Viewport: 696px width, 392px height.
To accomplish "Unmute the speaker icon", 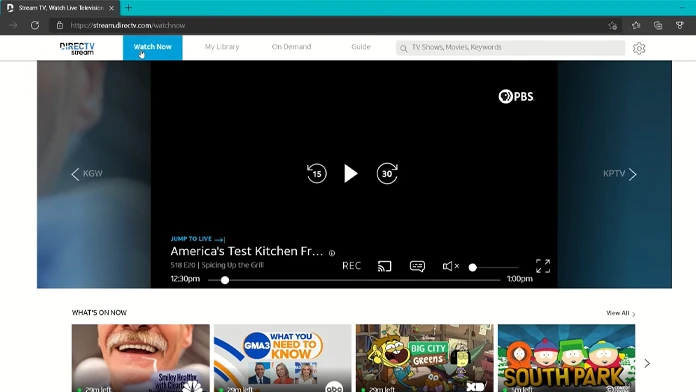I will [x=451, y=266].
